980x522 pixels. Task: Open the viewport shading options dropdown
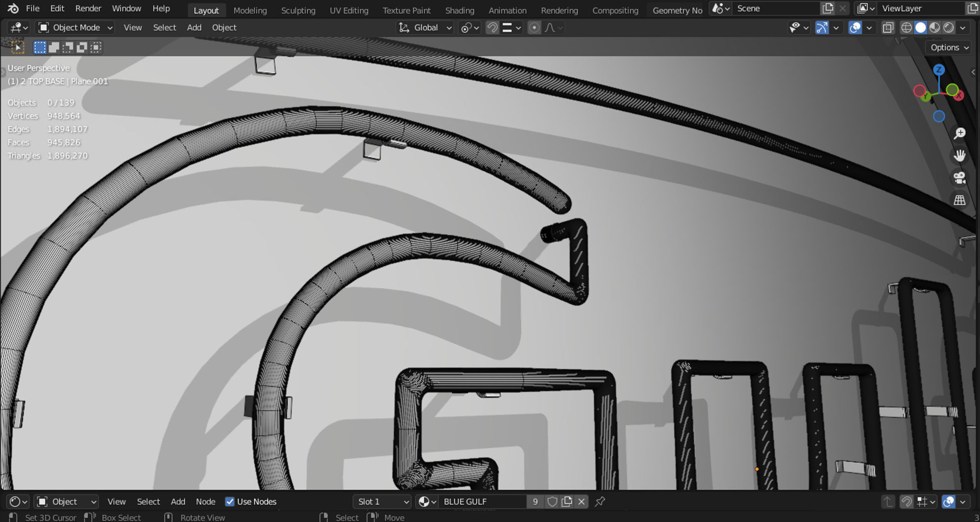[x=963, y=28]
